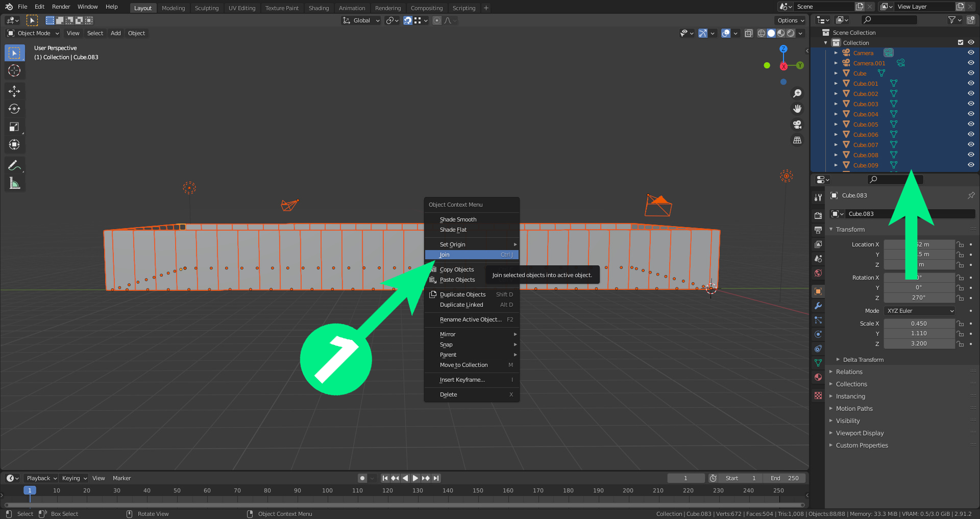Screen dimensions: 980x519
Task: Select the Rotate tool
Action: pyautogui.click(x=14, y=109)
